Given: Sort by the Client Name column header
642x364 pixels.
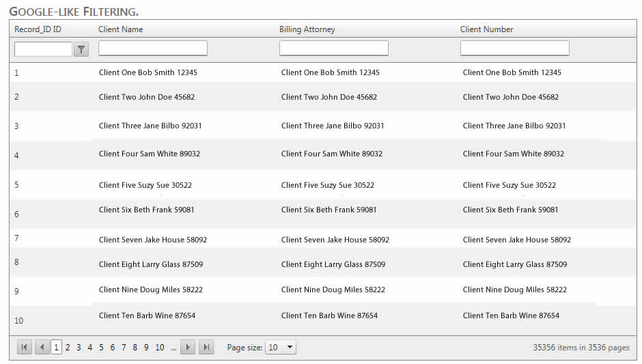Looking at the screenshot, I should pyautogui.click(x=121, y=29).
